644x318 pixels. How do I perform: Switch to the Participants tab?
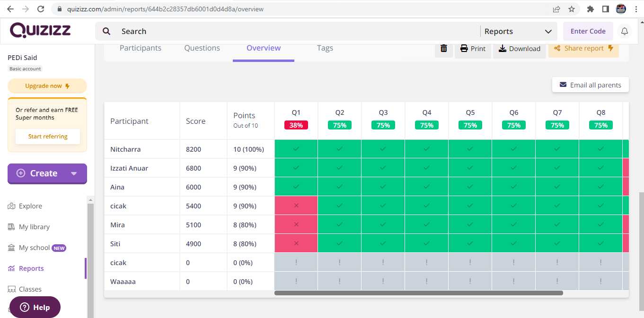[x=141, y=48]
